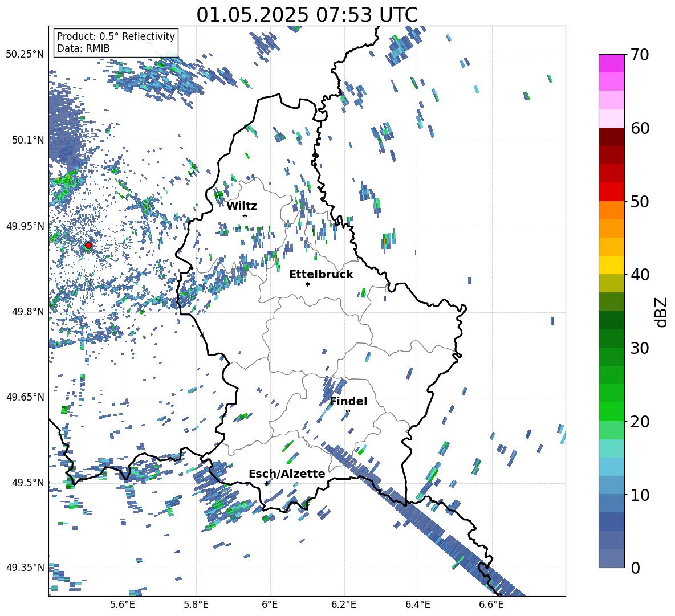Click the magenta swatch at colorbar top
Screen dimensions: 675x616
pos(611,63)
